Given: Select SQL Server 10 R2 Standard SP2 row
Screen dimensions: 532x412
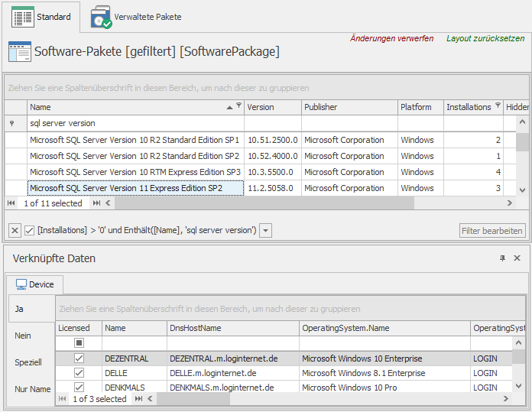Looking at the screenshot, I should point(260,156).
